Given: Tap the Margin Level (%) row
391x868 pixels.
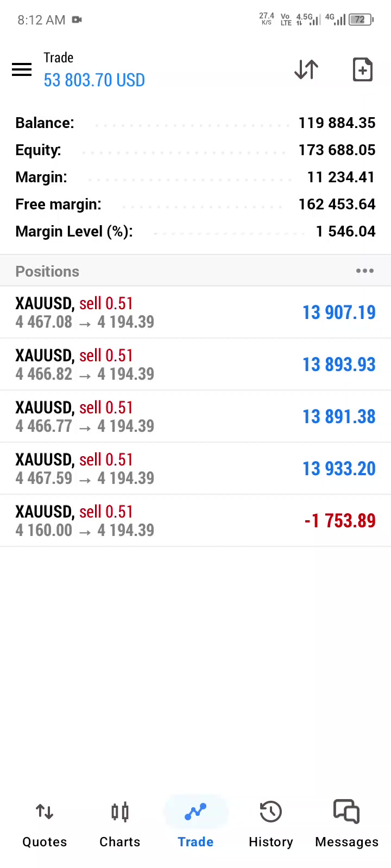Looking at the screenshot, I should point(195,232).
